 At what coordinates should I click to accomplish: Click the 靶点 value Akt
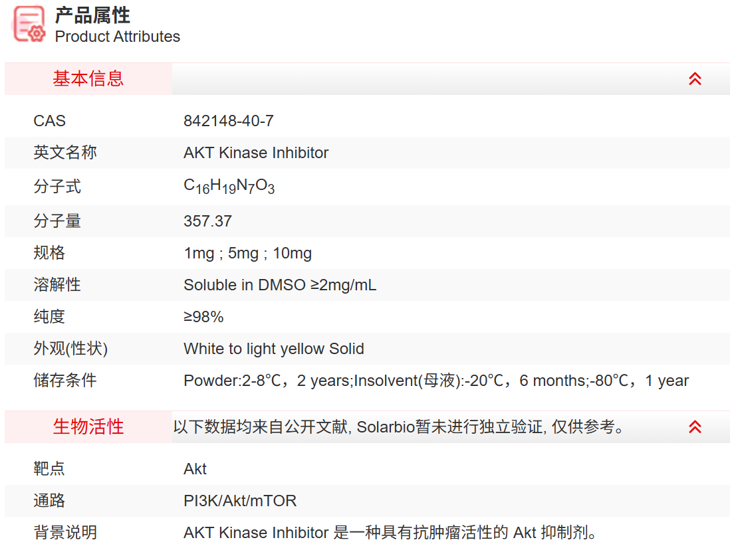195,469
